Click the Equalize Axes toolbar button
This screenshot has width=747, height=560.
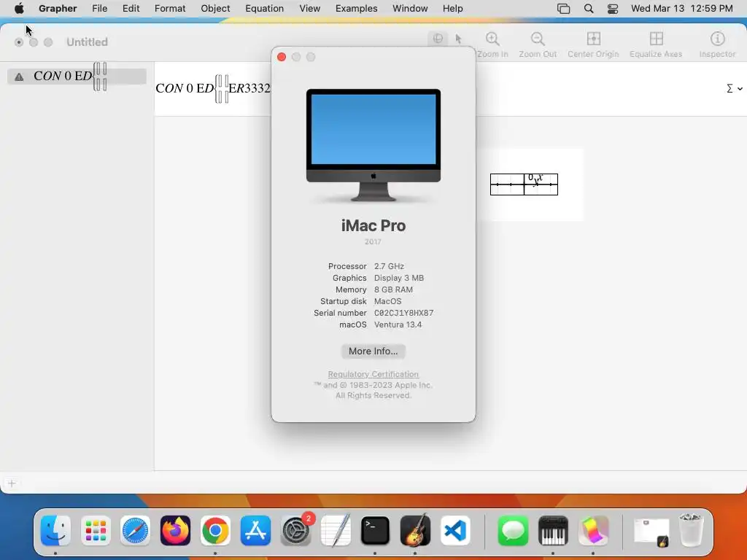point(656,44)
